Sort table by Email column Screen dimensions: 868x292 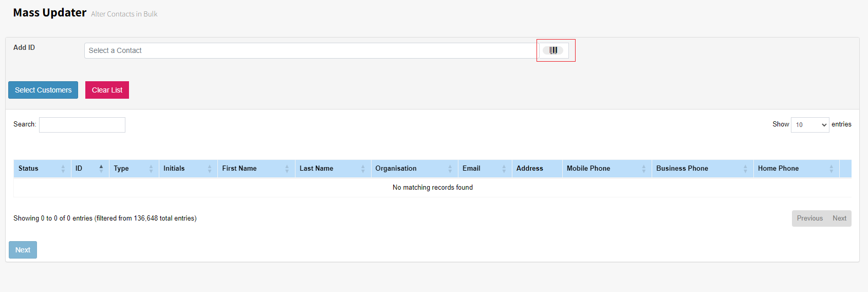[485, 169]
